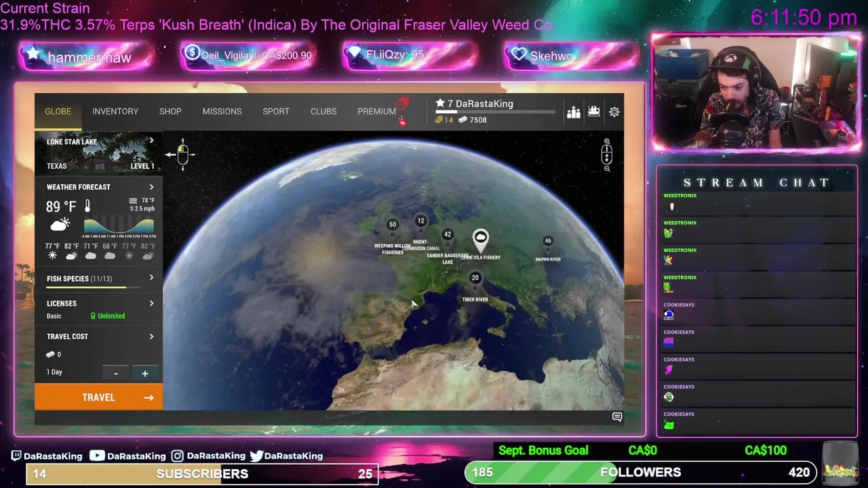Click the player level star icon
Viewport: 868px width, 488px height.
coord(440,103)
